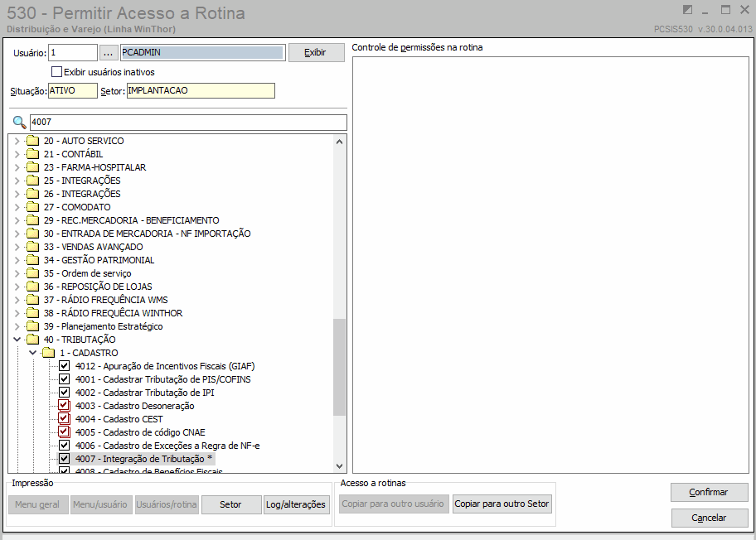The width and height of the screenshot is (756, 540).
Task: Click Copiar para outro Setor
Action: click(502, 504)
